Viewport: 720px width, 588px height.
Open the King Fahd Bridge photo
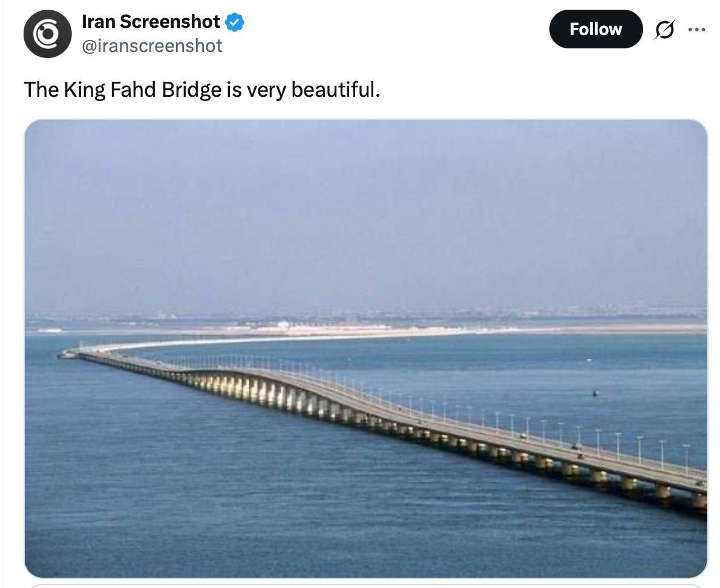pyautogui.click(x=365, y=348)
